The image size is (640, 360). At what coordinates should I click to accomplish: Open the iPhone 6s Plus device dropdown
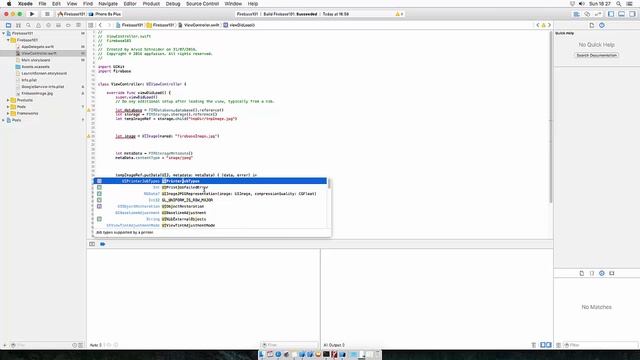click(x=105, y=14)
